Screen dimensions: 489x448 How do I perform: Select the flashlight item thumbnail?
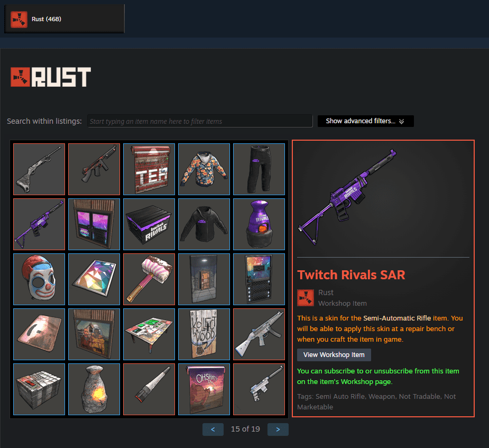click(x=149, y=389)
